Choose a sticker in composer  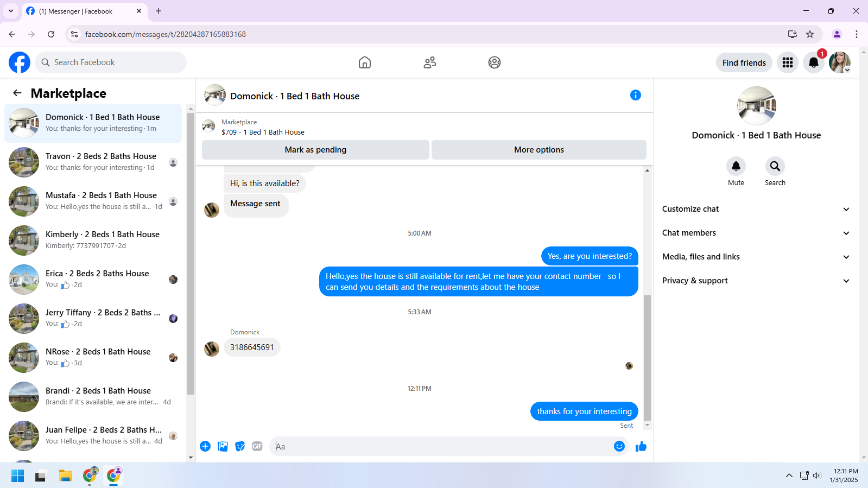click(x=240, y=446)
